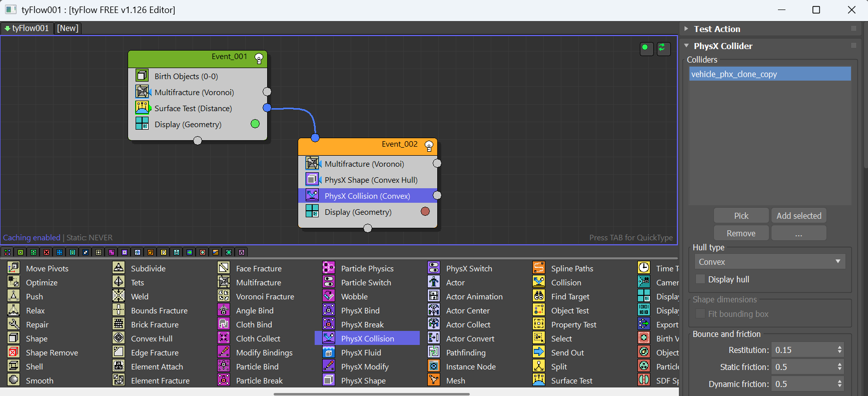Expand the Test Action rollout

click(686, 29)
